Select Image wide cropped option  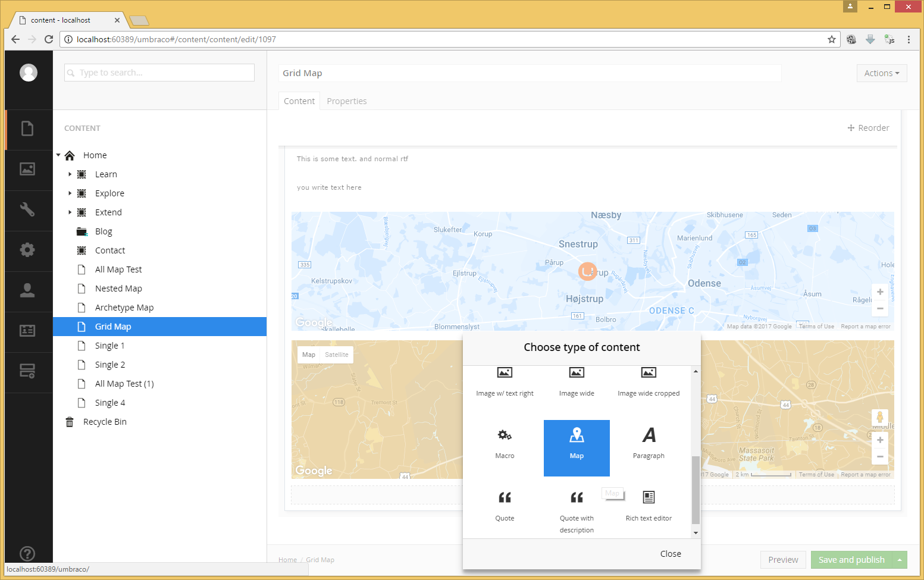pyautogui.click(x=649, y=382)
